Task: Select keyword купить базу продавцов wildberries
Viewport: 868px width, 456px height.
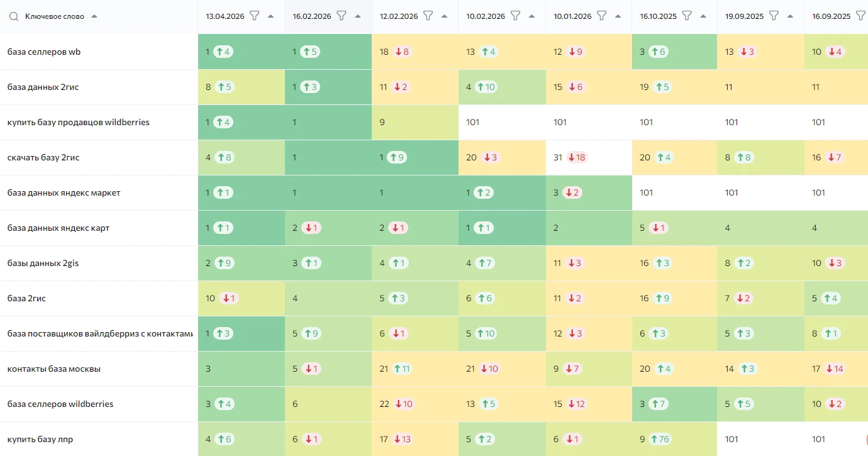Action: pyautogui.click(x=79, y=122)
